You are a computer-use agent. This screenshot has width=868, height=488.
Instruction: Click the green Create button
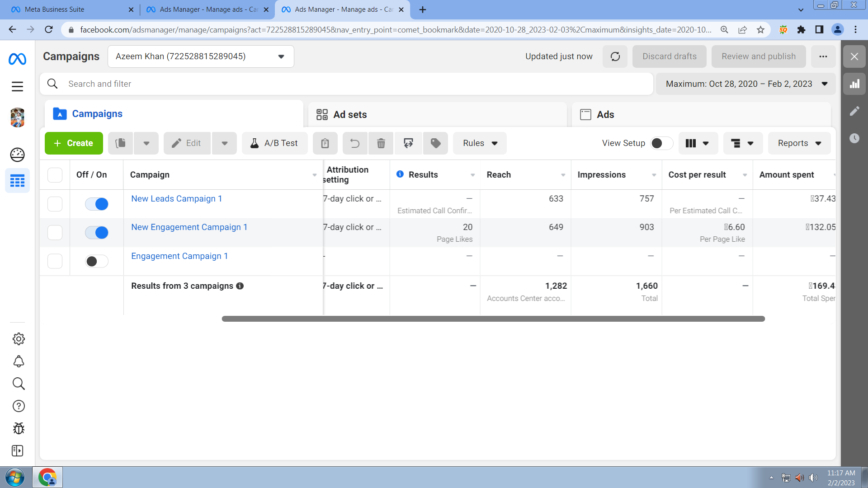click(x=74, y=143)
